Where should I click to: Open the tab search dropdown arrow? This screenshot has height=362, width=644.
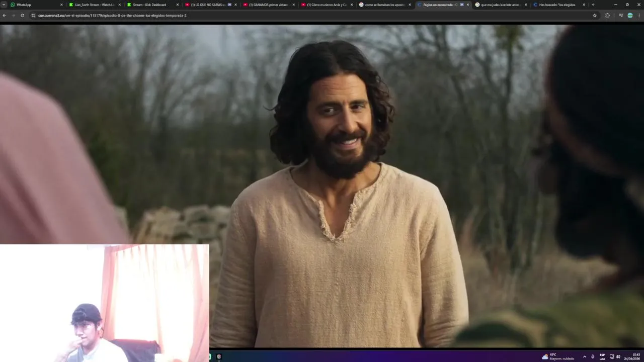(4, 5)
